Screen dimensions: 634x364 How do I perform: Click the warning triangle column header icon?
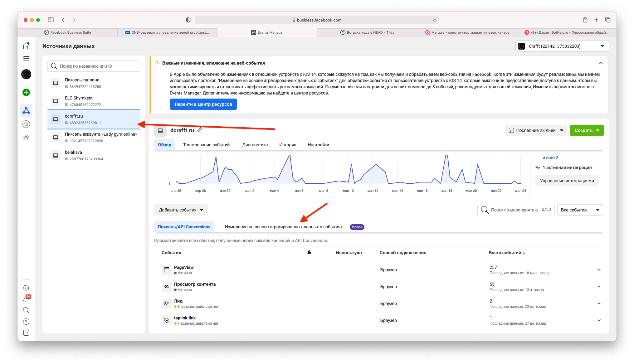(x=309, y=252)
